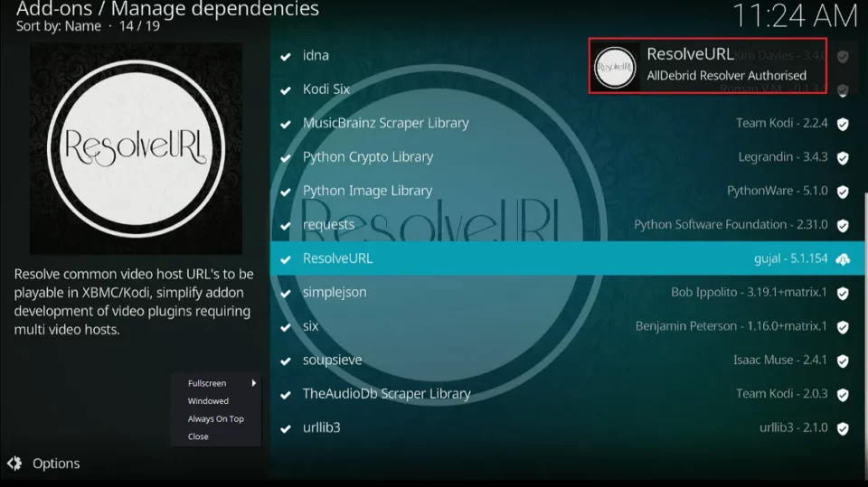Select TheAudioDb Scraper Library entry
This screenshot has width=868, height=487.
pos(567,394)
